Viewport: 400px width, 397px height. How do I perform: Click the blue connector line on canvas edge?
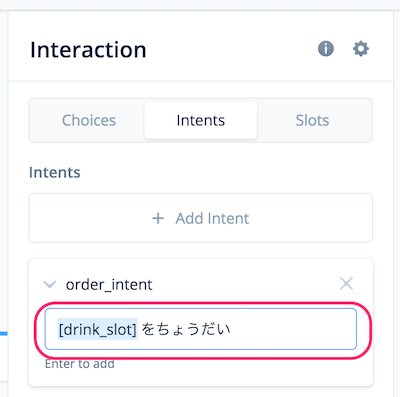[3, 333]
